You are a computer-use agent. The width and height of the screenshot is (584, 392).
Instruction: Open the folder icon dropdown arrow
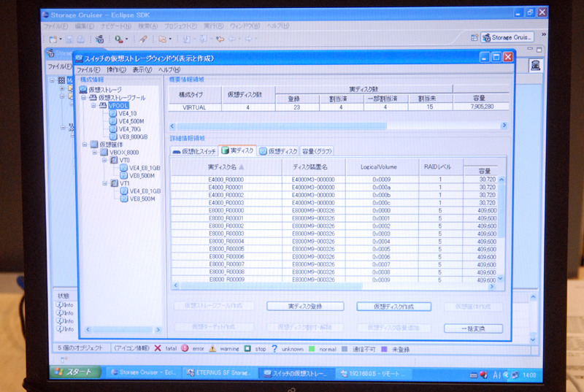[170, 39]
